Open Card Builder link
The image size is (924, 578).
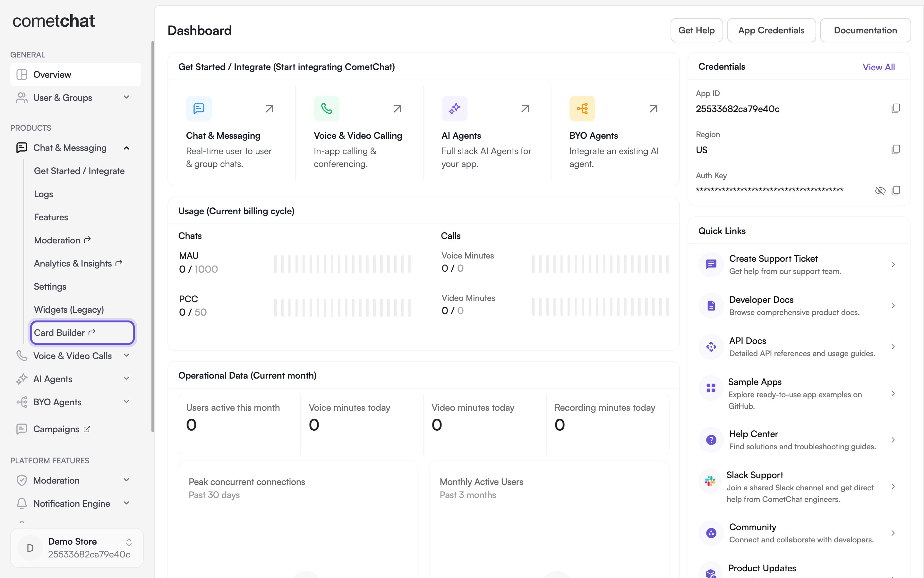tap(82, 333)
